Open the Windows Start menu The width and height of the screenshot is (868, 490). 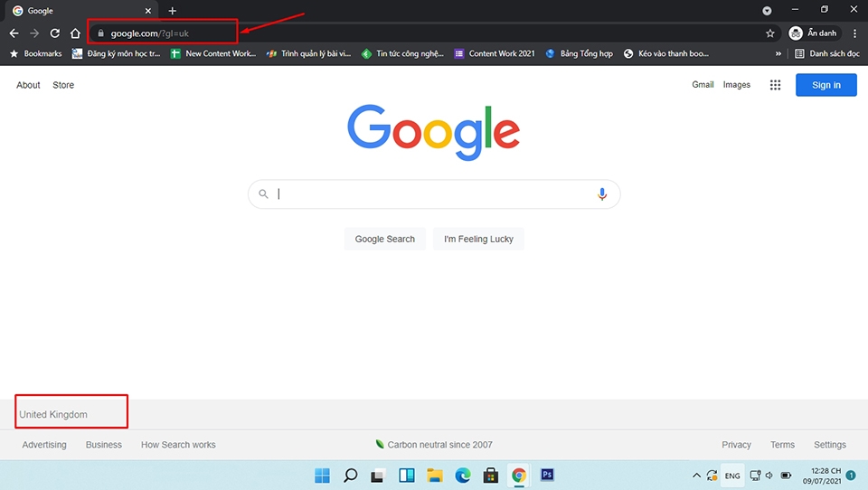pyautogui.click(x=322, y=475)
